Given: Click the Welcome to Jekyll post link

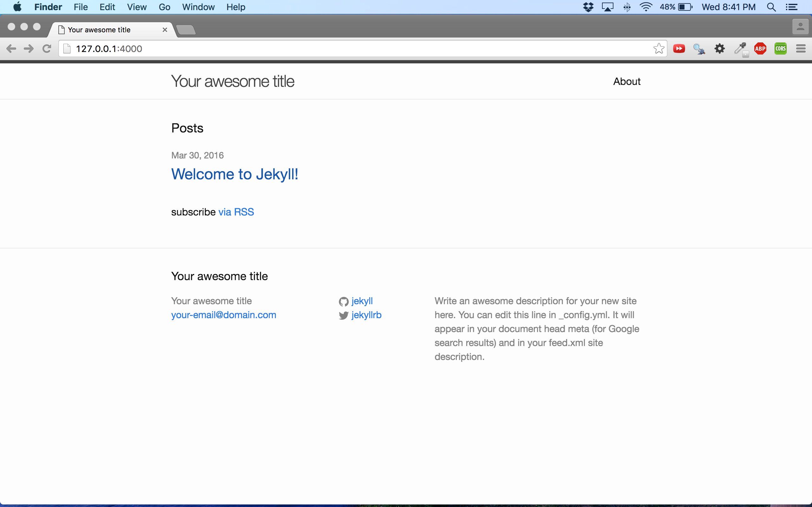Looking at the screenshot, I should tap(234, 173).
